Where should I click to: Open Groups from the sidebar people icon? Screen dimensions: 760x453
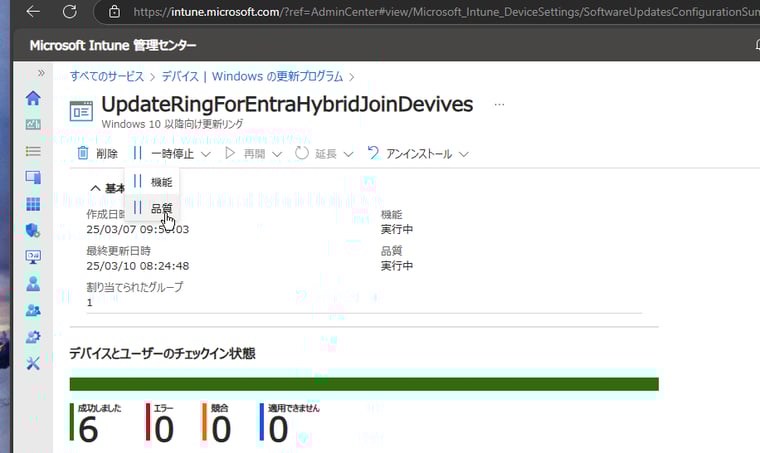click(x=33, y=310)
